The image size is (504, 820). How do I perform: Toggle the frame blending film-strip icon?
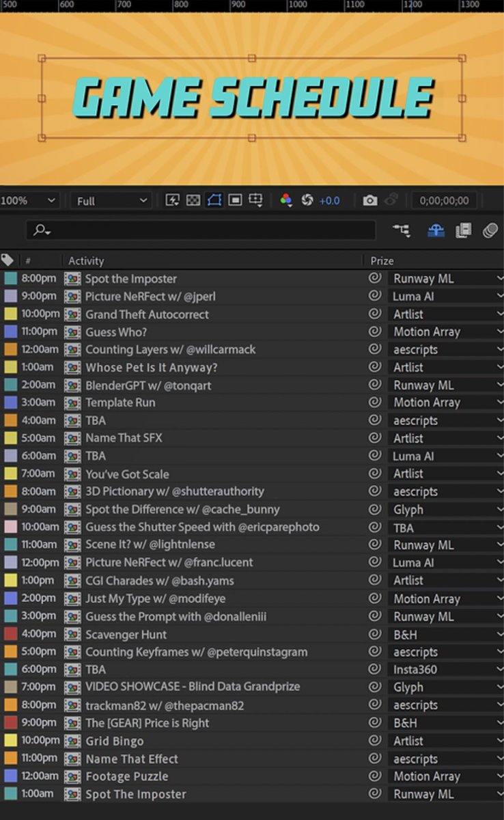tap(464, 231)
